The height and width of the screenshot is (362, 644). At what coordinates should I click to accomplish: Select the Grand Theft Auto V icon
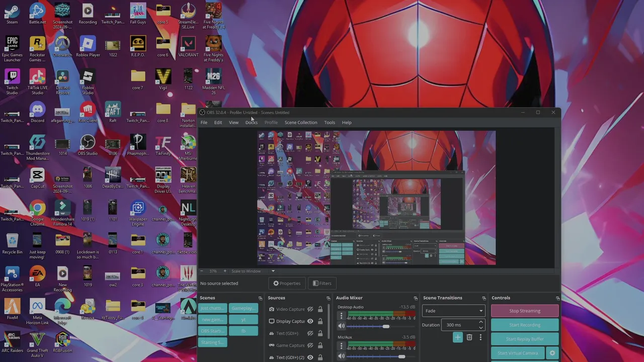pos(37,344)
